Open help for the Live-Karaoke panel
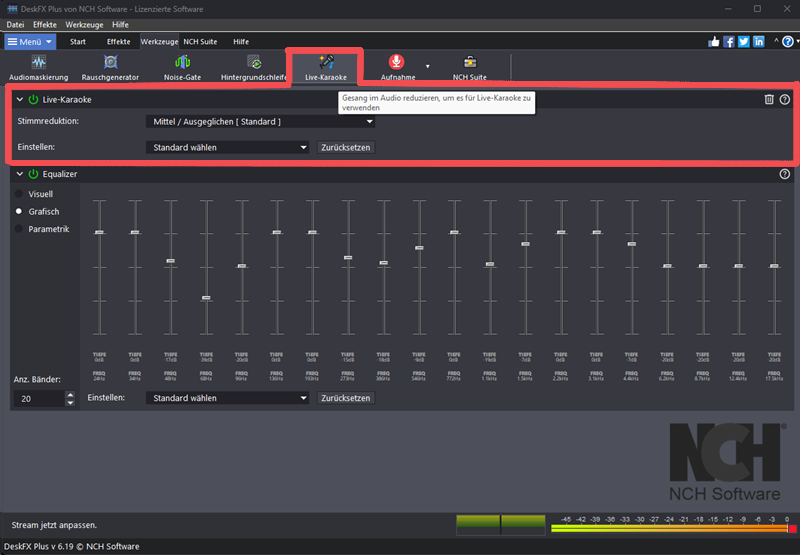 [785, 99]
